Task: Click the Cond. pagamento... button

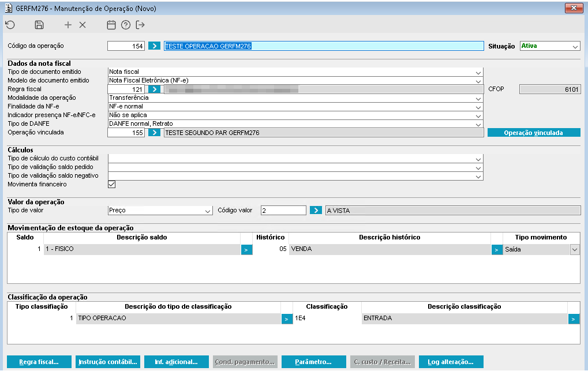Action: [245, 362]
